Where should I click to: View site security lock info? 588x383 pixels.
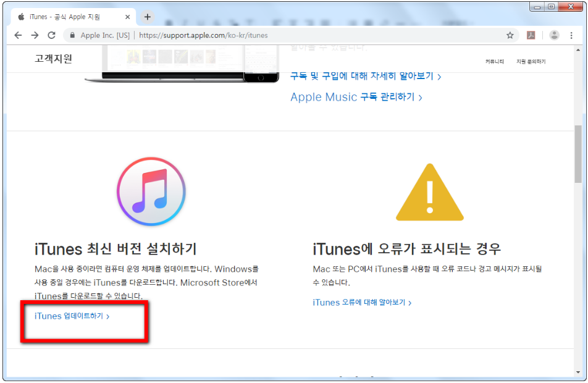pos(72,35)
